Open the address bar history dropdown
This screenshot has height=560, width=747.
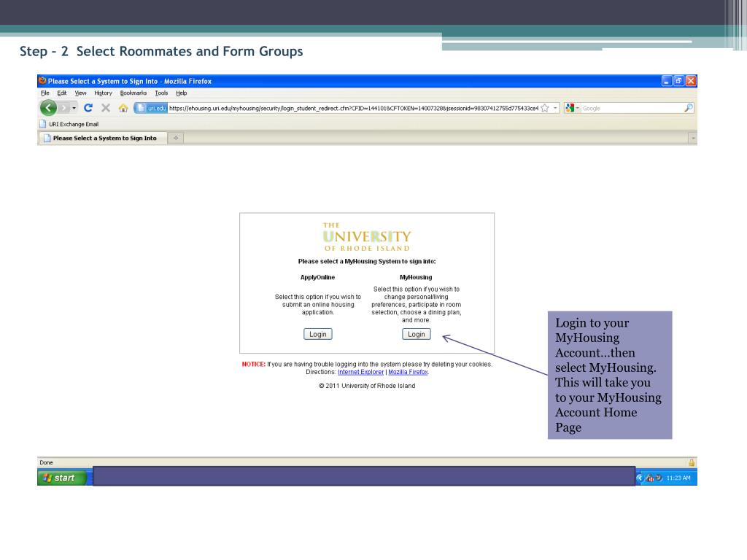[555, 108]
